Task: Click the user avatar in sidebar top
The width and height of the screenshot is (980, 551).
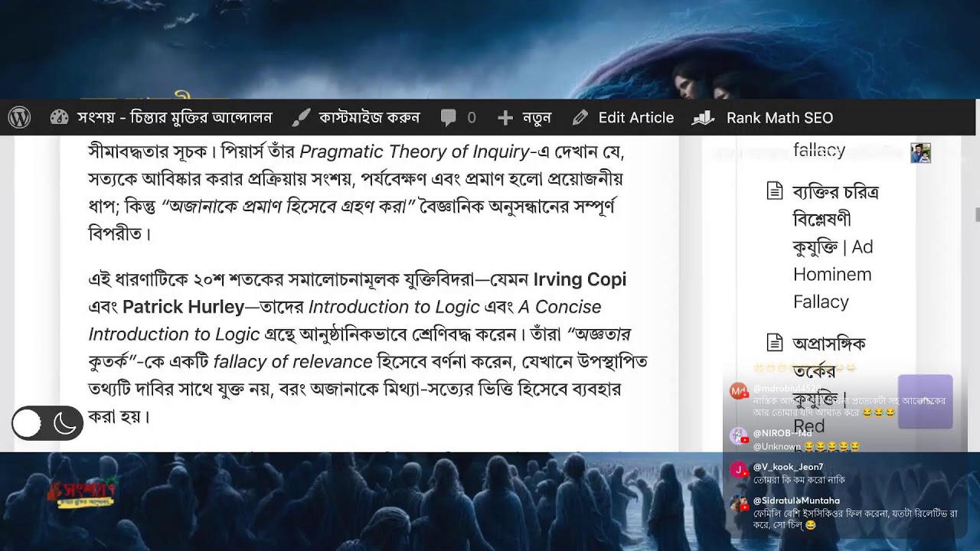Action: [920, 153]
